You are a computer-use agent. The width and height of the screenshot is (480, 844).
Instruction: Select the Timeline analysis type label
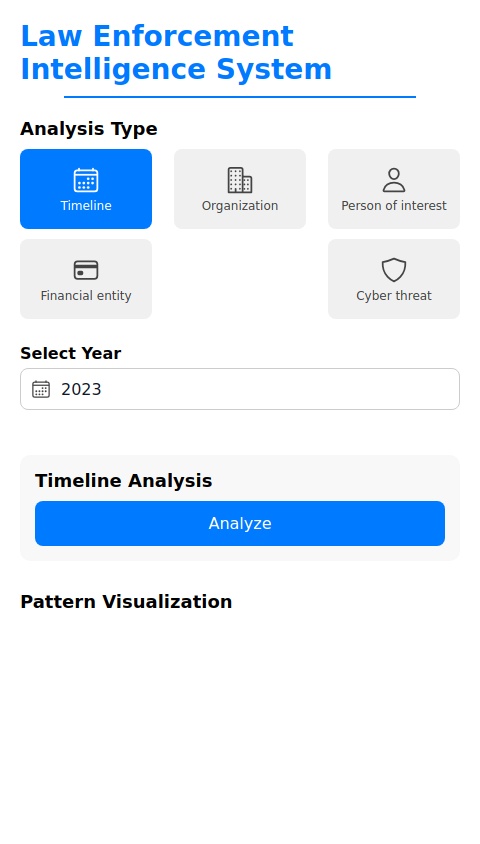click(x=86, y=206)
